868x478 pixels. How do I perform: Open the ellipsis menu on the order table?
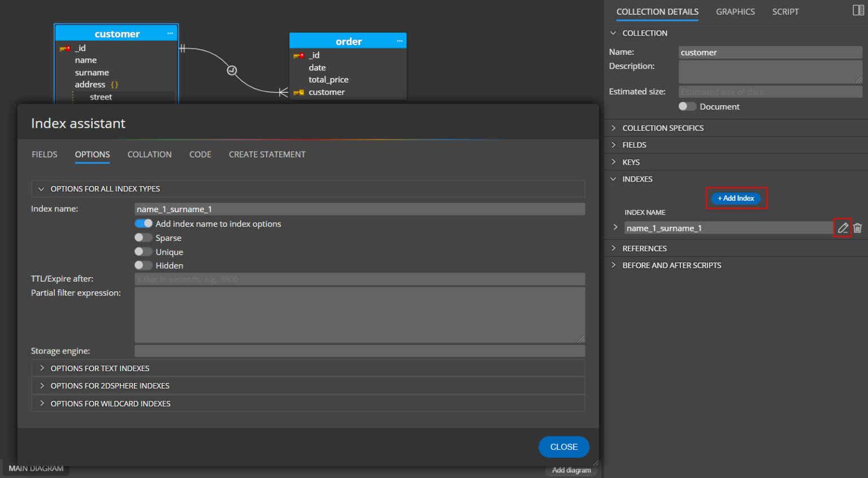click(401, 41)
